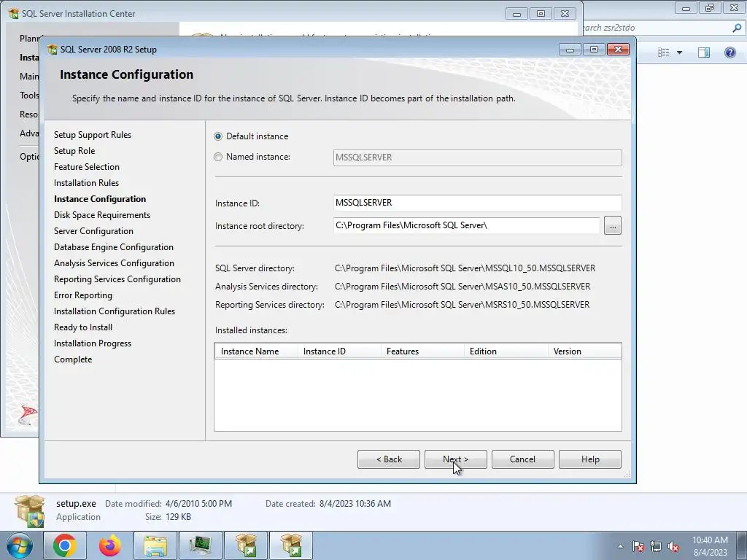This screenshot has height=560, width=747.
Task: Click the Action Center flag tray icon
Action: pos(638,546)
